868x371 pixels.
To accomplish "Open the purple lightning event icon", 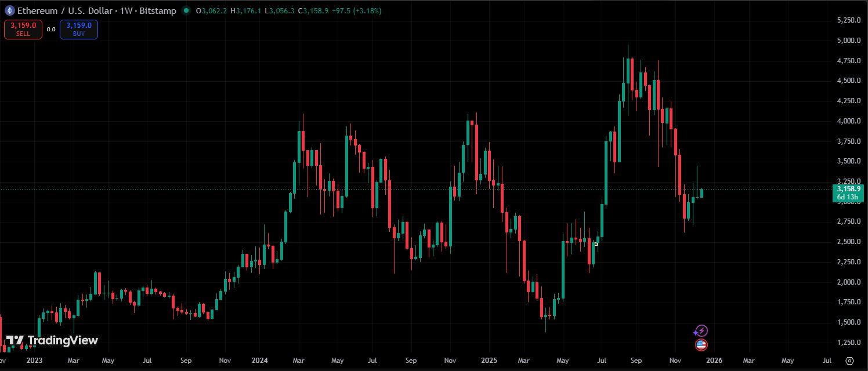I will coord(701,331).
